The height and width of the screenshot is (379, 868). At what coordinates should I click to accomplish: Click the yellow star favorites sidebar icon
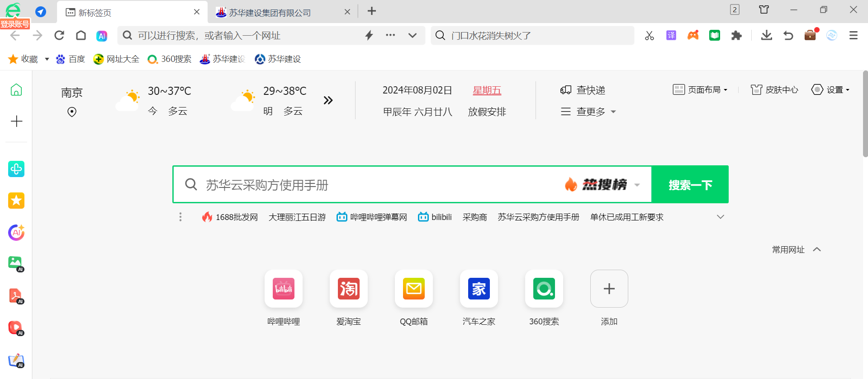tap(16, 201)
